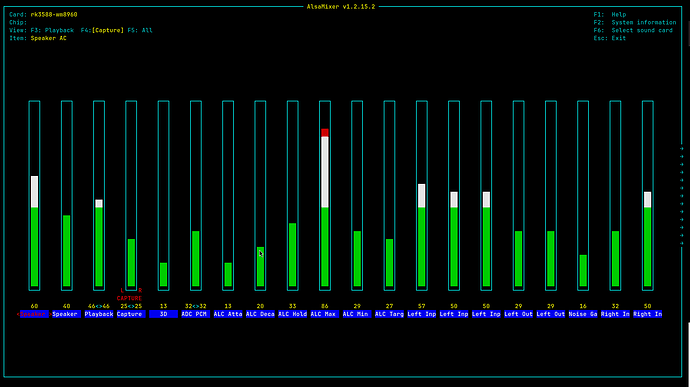690x387 pixels.
Task: Click the 46<>46 Playback value
Action: [99, 306]
